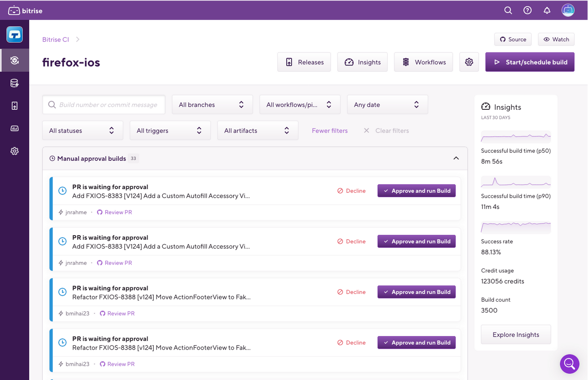The image size is (588, 380).
Task: Open workspace settings gear in the sidebar
Action: (x=15, y=151)
